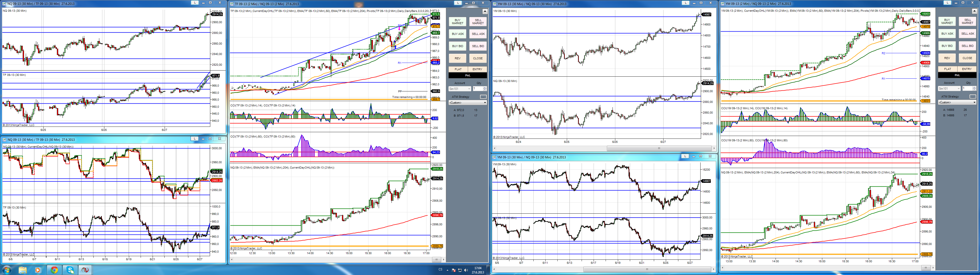Screen dimensions: 980x275
Task: Click the Qty input field in YM trader
Action: pyautogui.click(x=966, y=89)
